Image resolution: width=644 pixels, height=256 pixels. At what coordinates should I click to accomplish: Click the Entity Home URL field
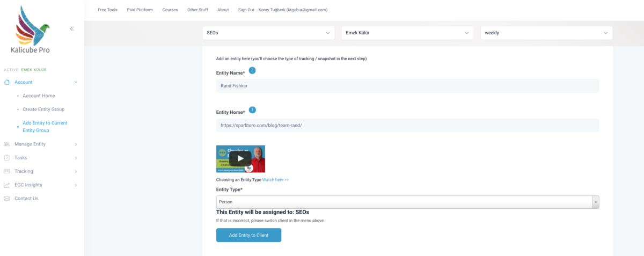407,125
